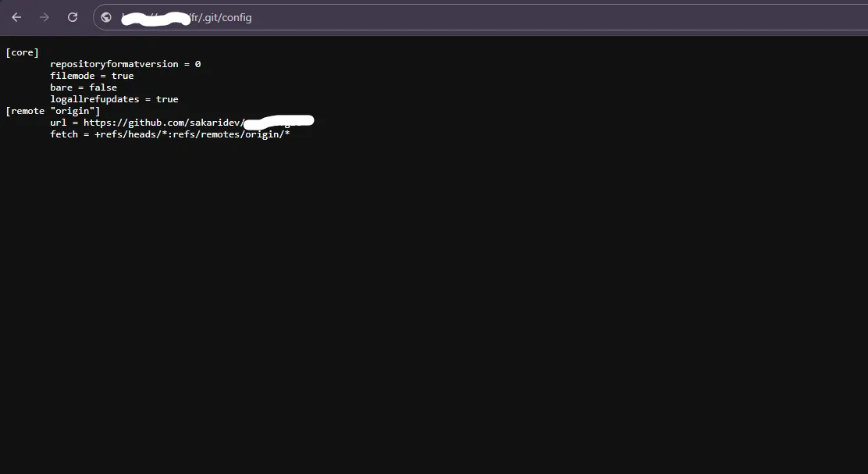Viewport: 868px width, 474px height.
Task: Click the white redaction mark after sakaridev/
Action: [279, 121]
